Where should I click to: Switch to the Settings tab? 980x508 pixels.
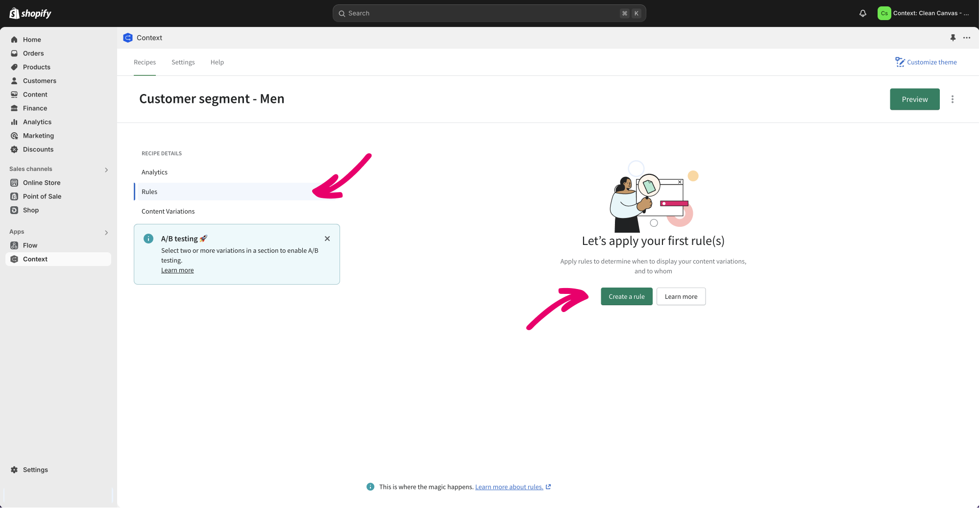coord(183,62)
